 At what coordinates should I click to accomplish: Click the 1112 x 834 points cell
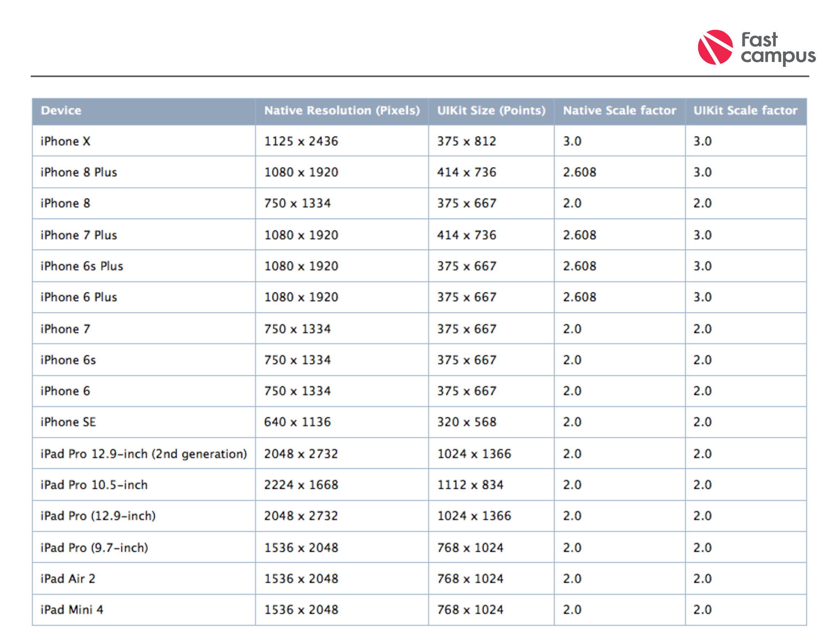click(x=470, y=485)
